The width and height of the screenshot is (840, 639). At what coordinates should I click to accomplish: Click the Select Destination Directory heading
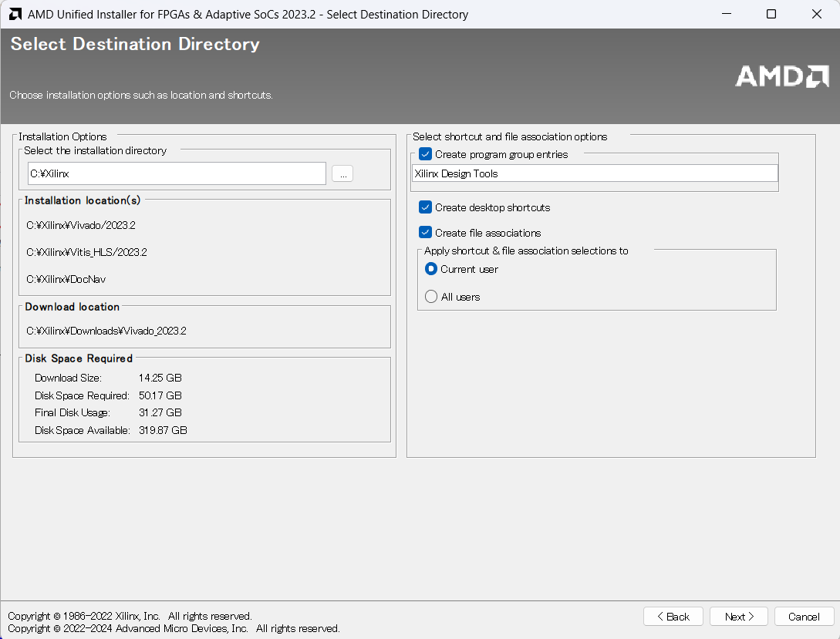pos(135,44)
